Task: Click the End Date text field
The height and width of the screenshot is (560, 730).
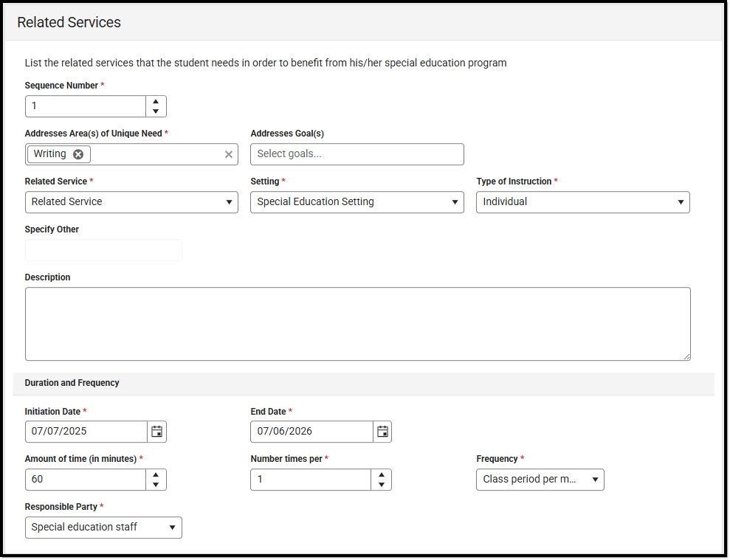Action: coord(311,432)
